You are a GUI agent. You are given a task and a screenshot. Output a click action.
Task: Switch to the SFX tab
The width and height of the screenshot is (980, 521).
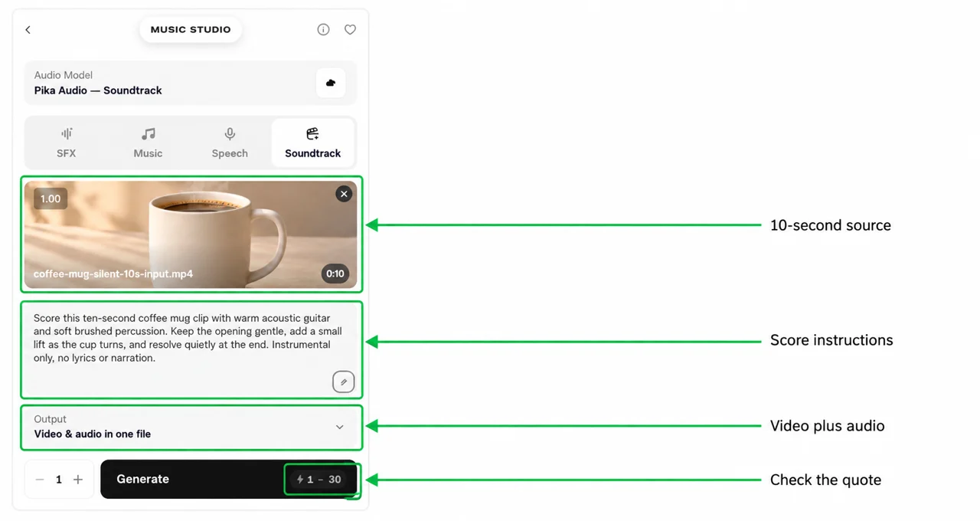[67, 143]
